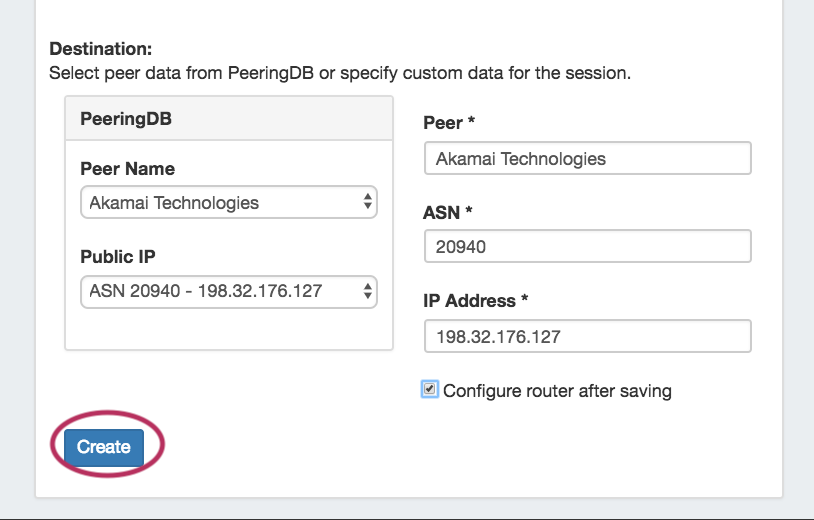Click the PeeringDB panel header
Image resolution: width=814 pixels, height=520 pixels.
coord(228,118)
